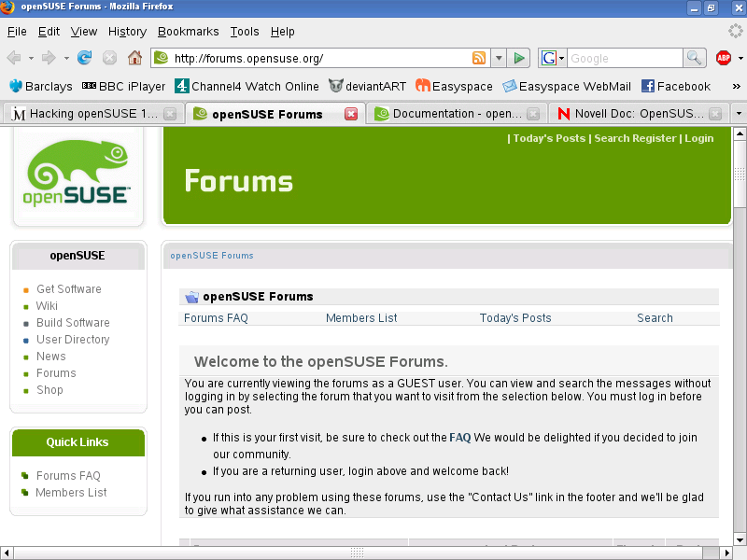Show more bookmarks chevron
Image resolution: width=747 pixels, height=560 pixels.
coord(737,86)
